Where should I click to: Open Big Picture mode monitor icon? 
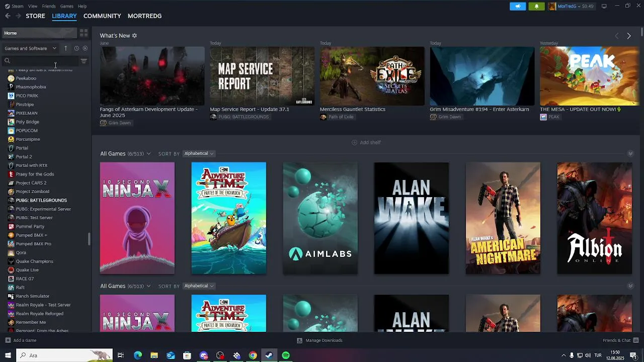tap(604, 6)
